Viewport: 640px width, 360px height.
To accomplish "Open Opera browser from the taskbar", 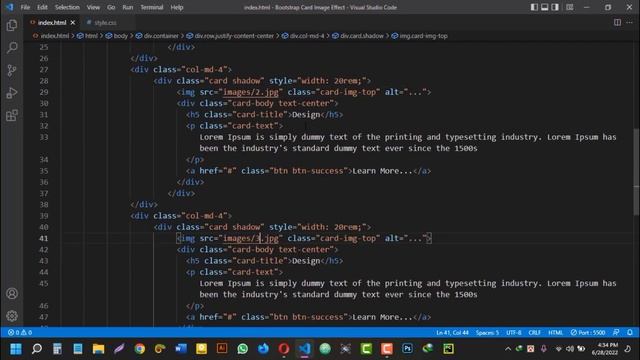I will tap(284, 349).
